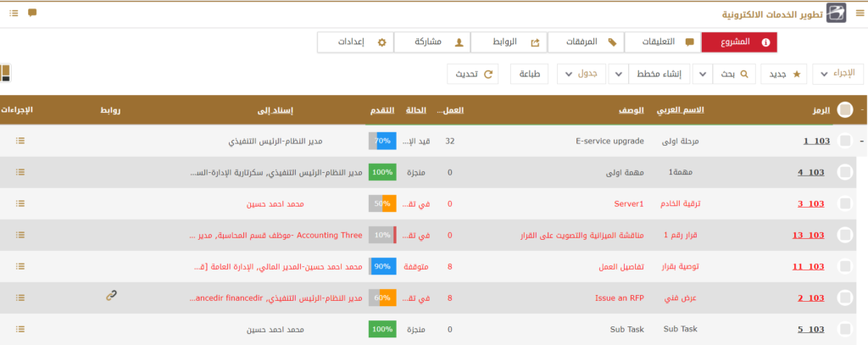Collapse the 103_1 parent row tree
The width and height of the screenshot is (868, 345).
[x=862, y=142]
